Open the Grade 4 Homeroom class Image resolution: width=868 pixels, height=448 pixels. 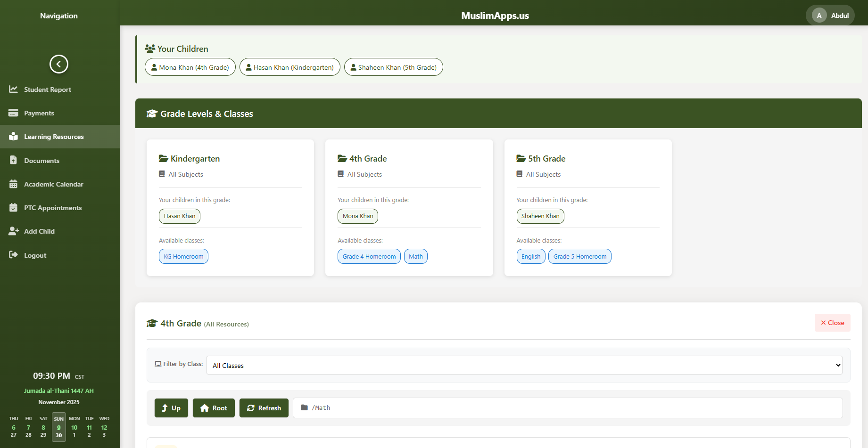point(369,256)
